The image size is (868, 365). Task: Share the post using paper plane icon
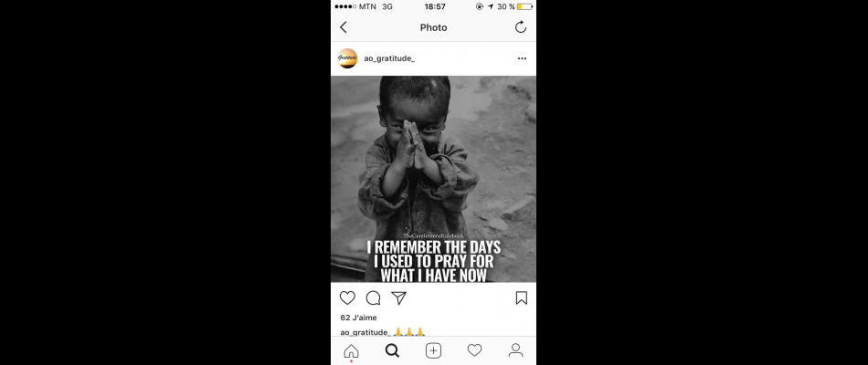click(399, 298)
